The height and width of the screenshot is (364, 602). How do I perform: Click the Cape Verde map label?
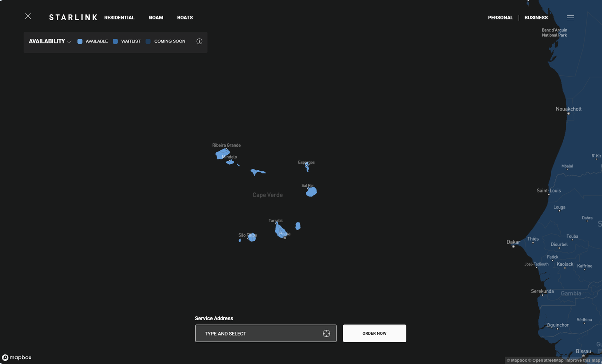pos(267,195)
